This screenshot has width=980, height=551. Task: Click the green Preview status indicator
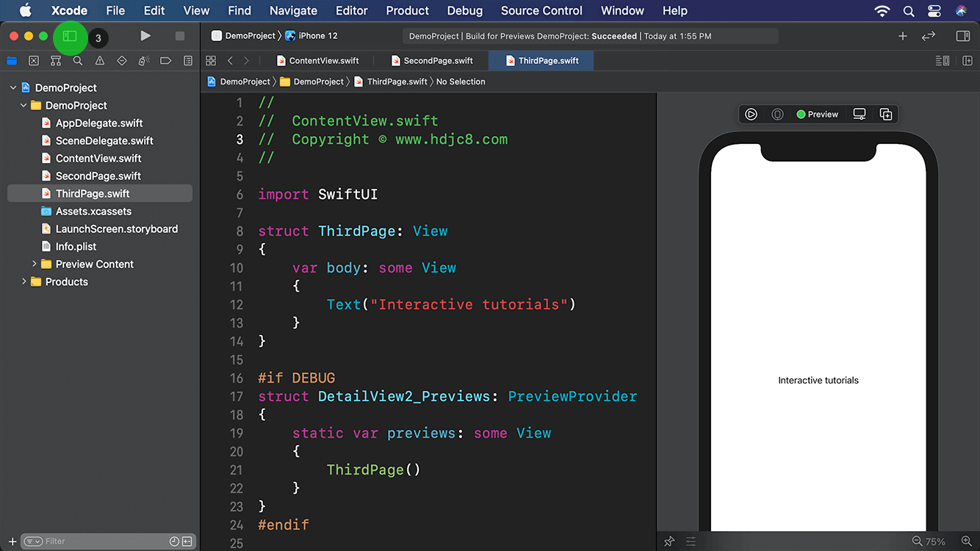[818, 114]
